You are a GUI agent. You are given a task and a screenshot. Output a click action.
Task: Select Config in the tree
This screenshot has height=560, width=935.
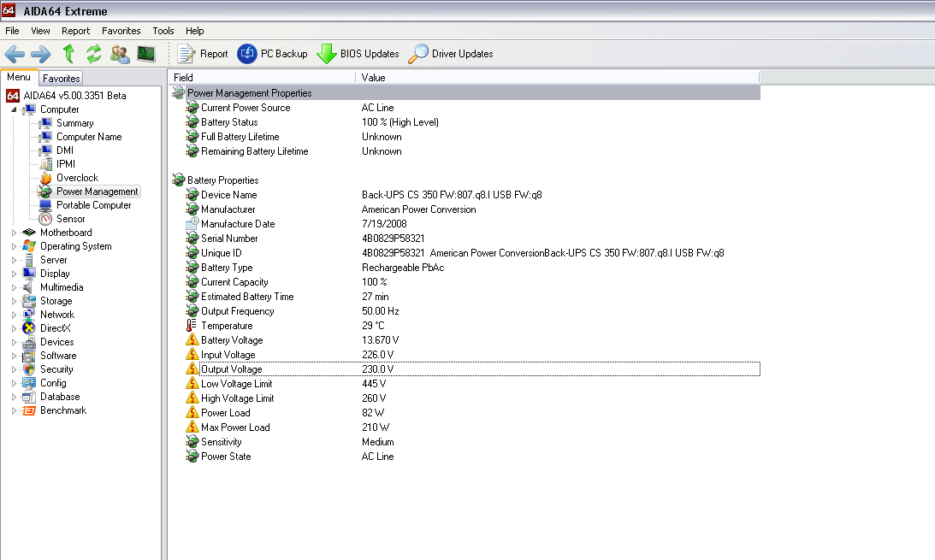point(53,383)
